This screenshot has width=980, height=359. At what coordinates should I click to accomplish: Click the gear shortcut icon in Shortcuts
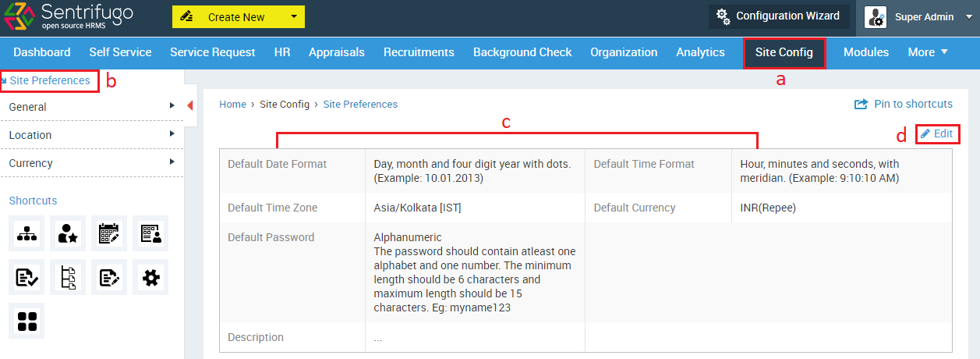(x=150, y=277)
